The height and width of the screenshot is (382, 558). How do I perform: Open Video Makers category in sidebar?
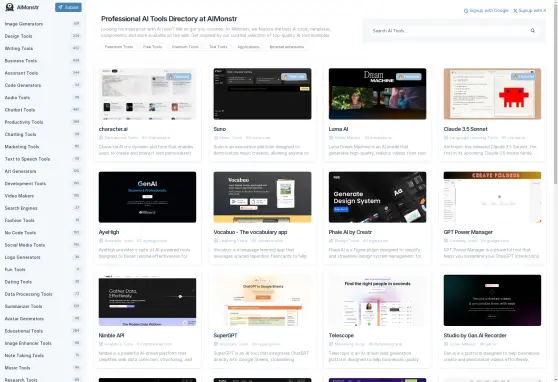pyautogui.click(x=42, y=196)
